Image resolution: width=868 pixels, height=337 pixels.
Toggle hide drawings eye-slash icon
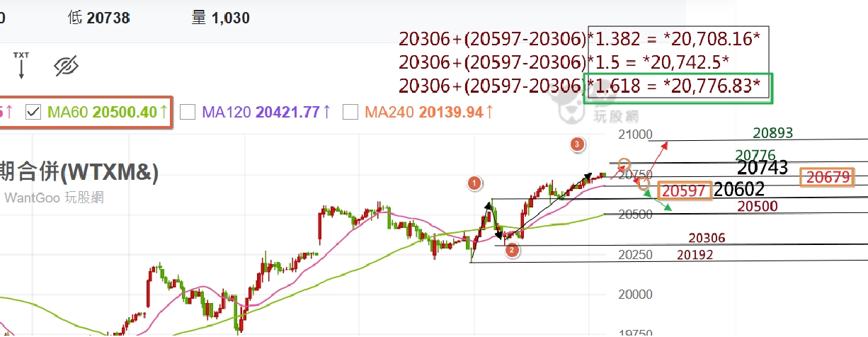[x=65, y=67]
